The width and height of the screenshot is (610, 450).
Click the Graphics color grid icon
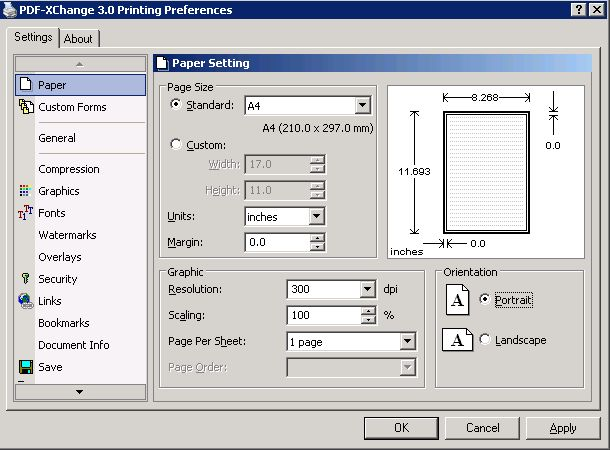(24, 191)
